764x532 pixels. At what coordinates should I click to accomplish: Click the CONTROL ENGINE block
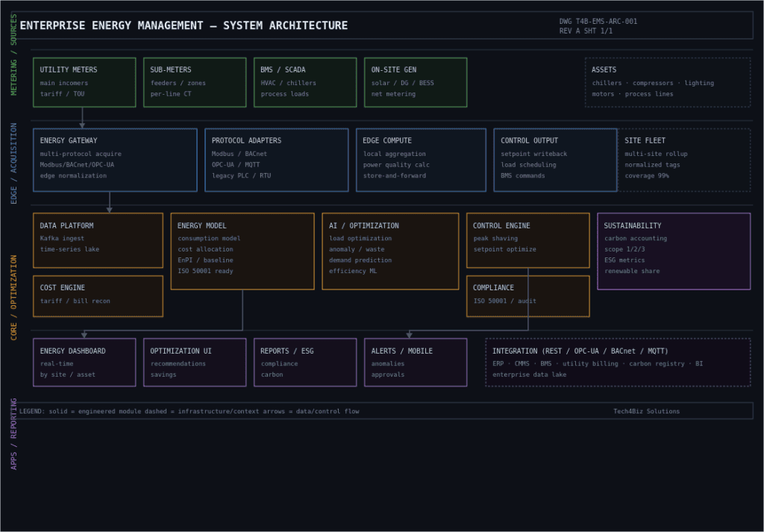click(x=528, y=240)
